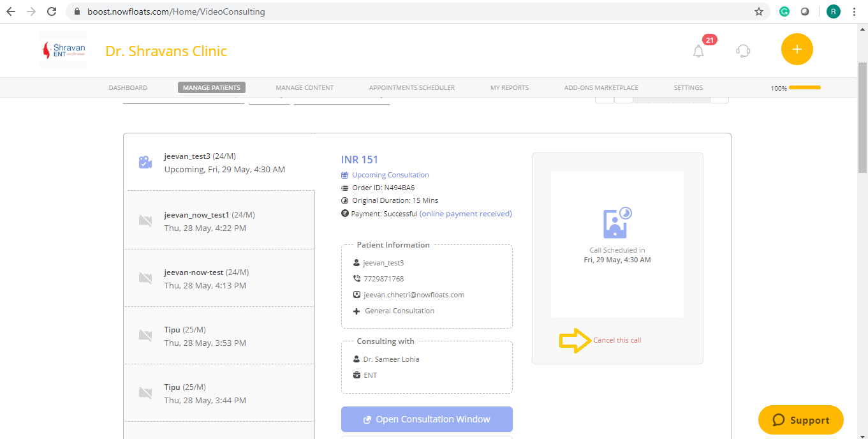This screenshot has height=439, width=868.
Task: Open the Settings menu
Action: pos(688,88)
